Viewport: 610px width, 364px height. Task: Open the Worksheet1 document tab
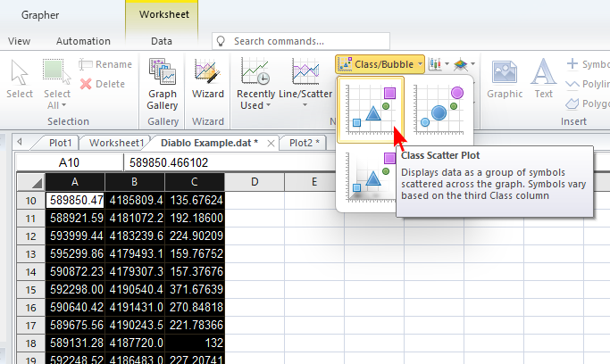116,142
